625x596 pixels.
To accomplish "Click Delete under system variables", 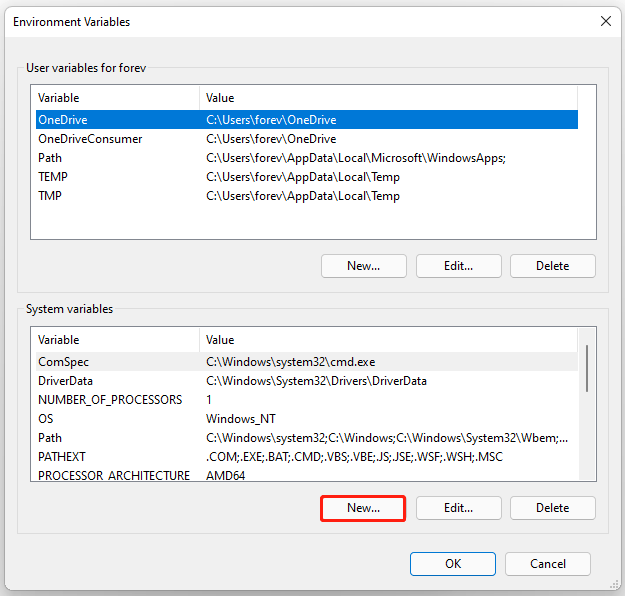I will (x=552, y=508).
